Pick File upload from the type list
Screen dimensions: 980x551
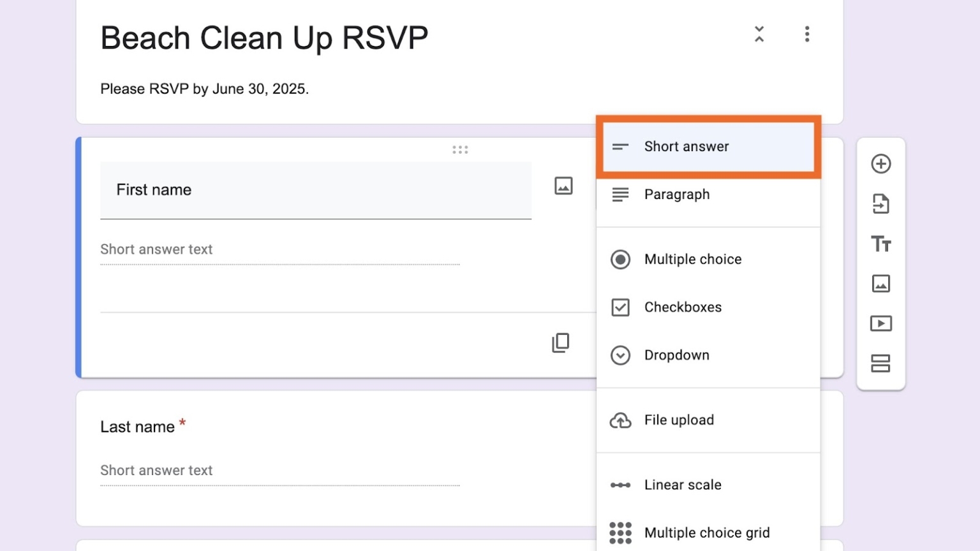[x=679, y=420]
